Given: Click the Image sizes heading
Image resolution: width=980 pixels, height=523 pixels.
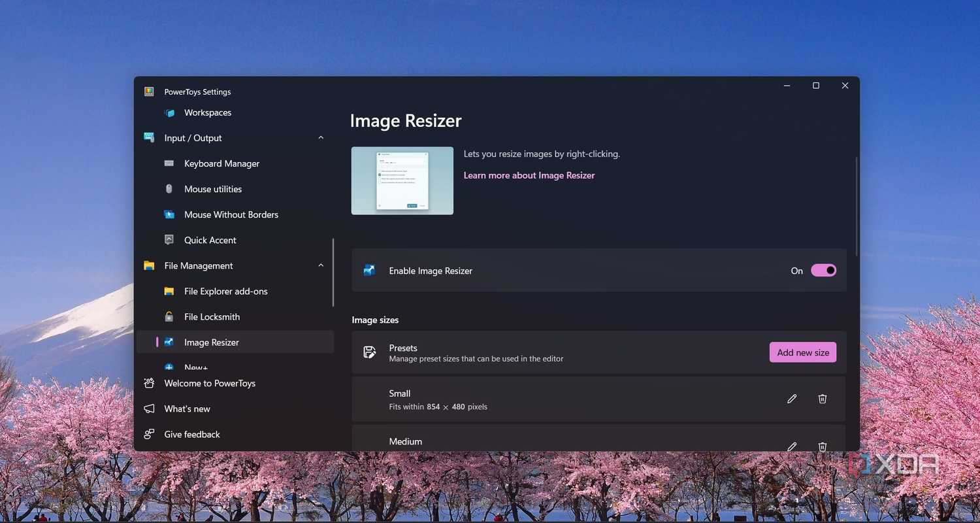Looking at the screenshot, I should tap(375, 320).
